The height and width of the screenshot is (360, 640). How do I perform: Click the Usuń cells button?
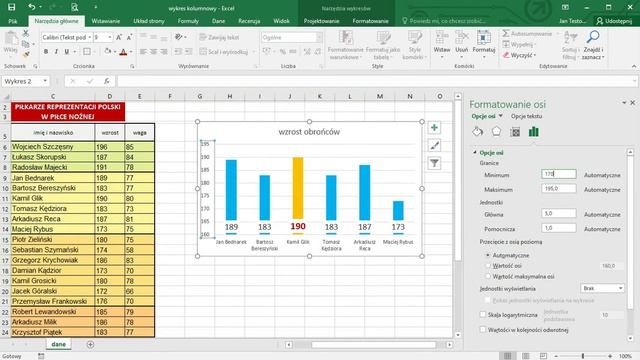tap(462, 45)
